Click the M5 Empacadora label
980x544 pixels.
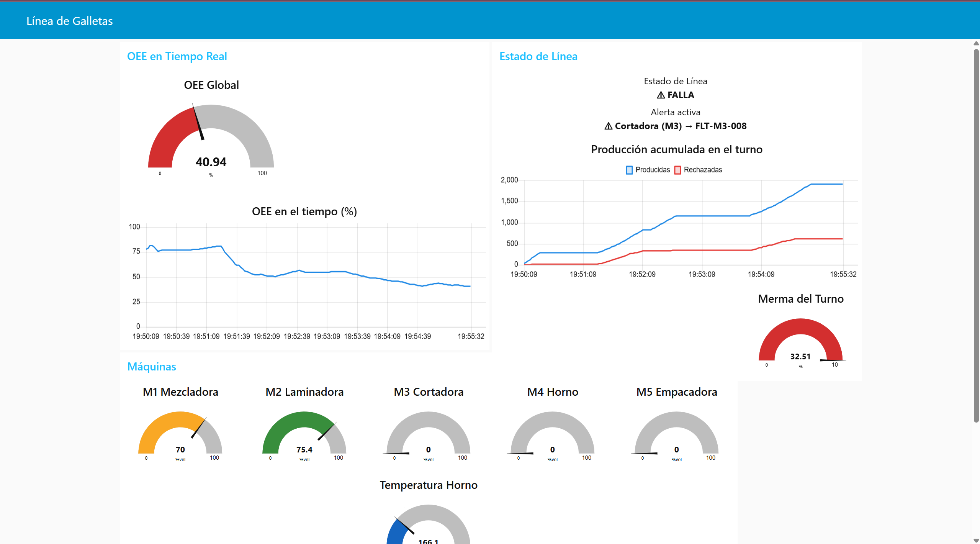[x=677, y=392]
